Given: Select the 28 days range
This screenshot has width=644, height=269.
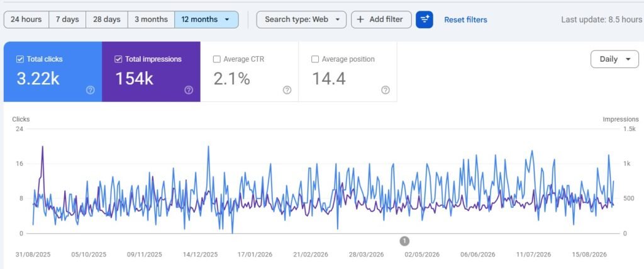Looking at the screenshot, I should (x=107, y=20).
